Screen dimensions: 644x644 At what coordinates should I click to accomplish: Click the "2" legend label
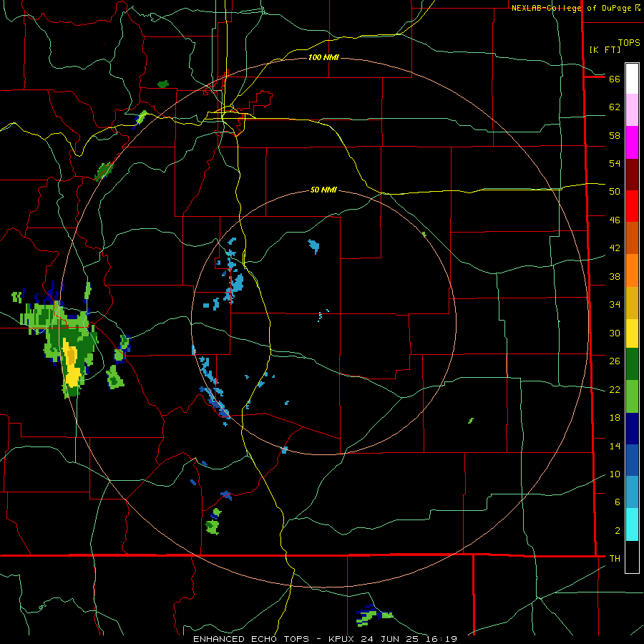(x=618, y=531)
